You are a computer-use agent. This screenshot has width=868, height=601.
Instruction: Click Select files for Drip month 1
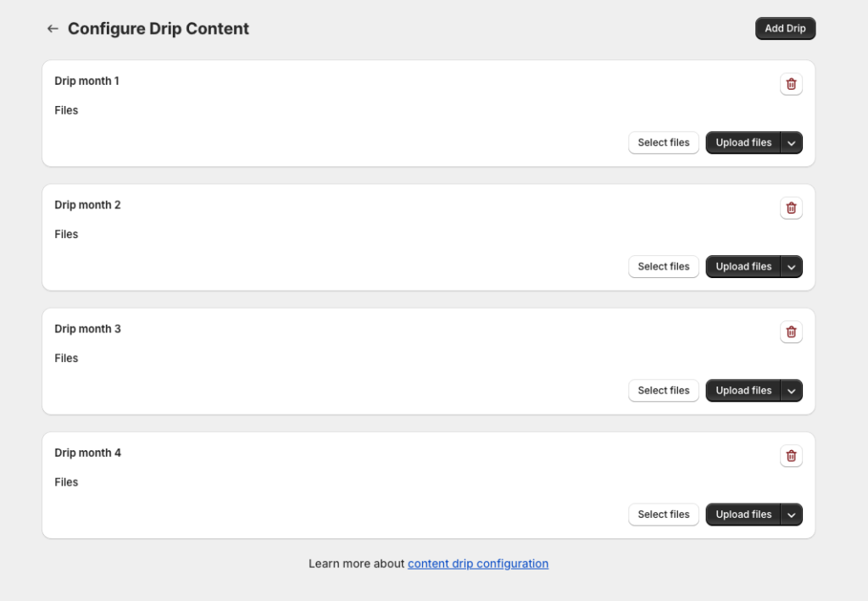[664, 142]
